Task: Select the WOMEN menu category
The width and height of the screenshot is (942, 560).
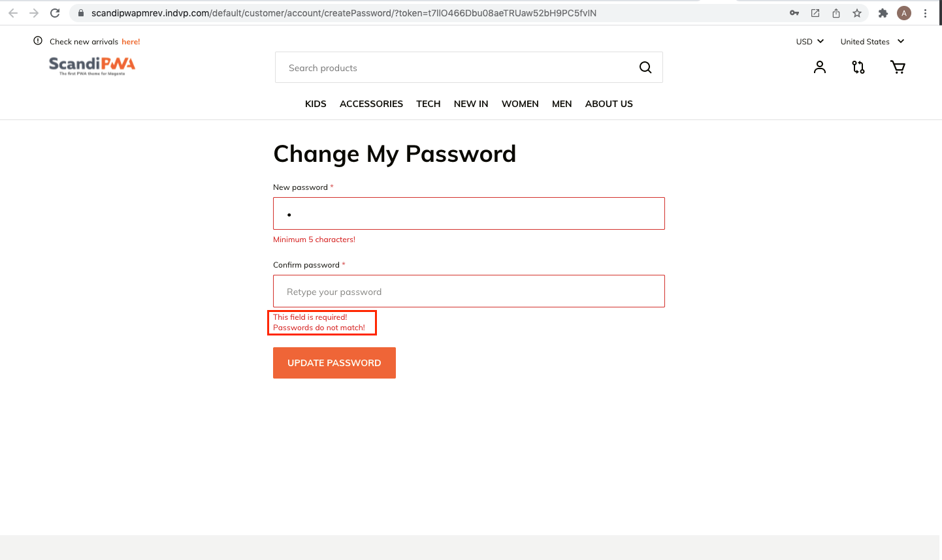Action: (x=520, y=104)
